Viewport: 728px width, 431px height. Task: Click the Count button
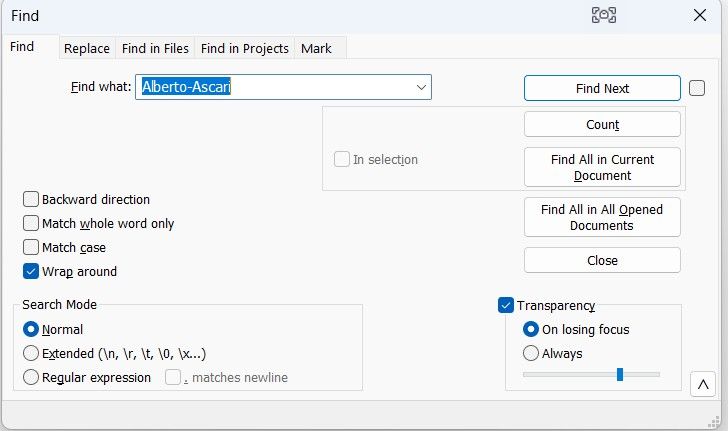click(602, 124)
